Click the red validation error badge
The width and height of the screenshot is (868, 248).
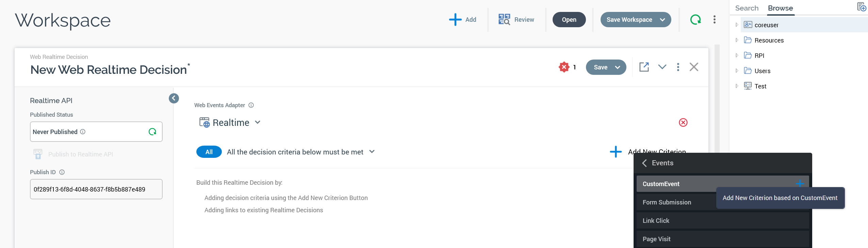coord(564,67)
